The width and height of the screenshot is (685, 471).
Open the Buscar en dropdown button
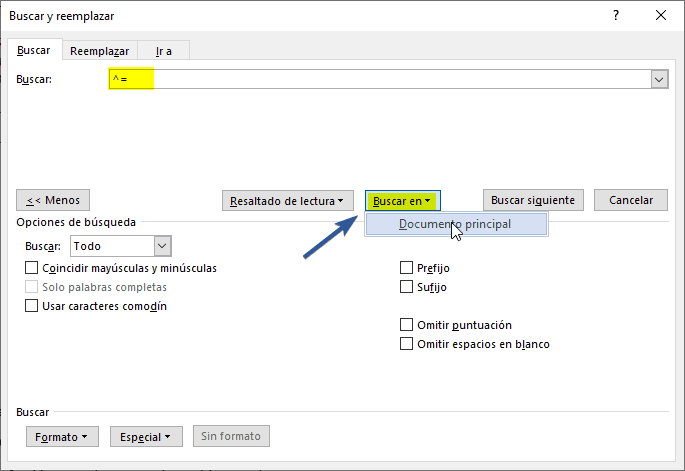[x=402, y=201]
